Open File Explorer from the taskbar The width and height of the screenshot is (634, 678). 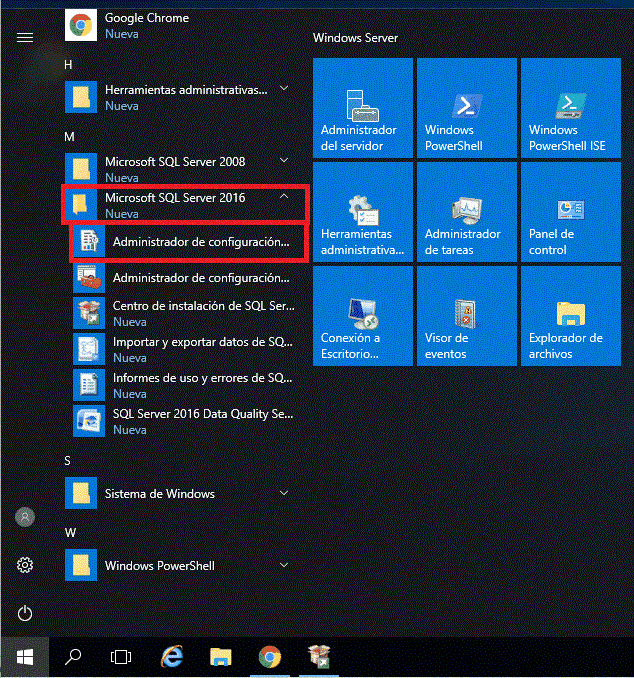coord(221,657)
